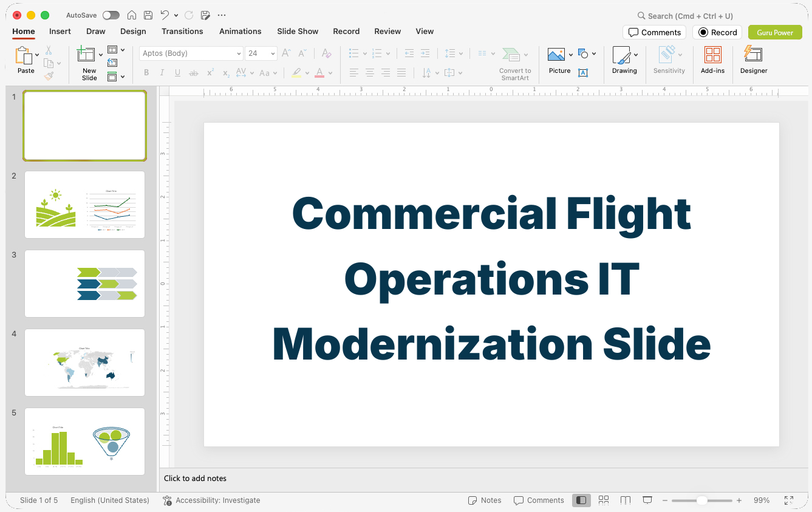This screenshot has width=812, height=512.
Task: Toggle Bold formatting
Action: [x=146, y=73]
